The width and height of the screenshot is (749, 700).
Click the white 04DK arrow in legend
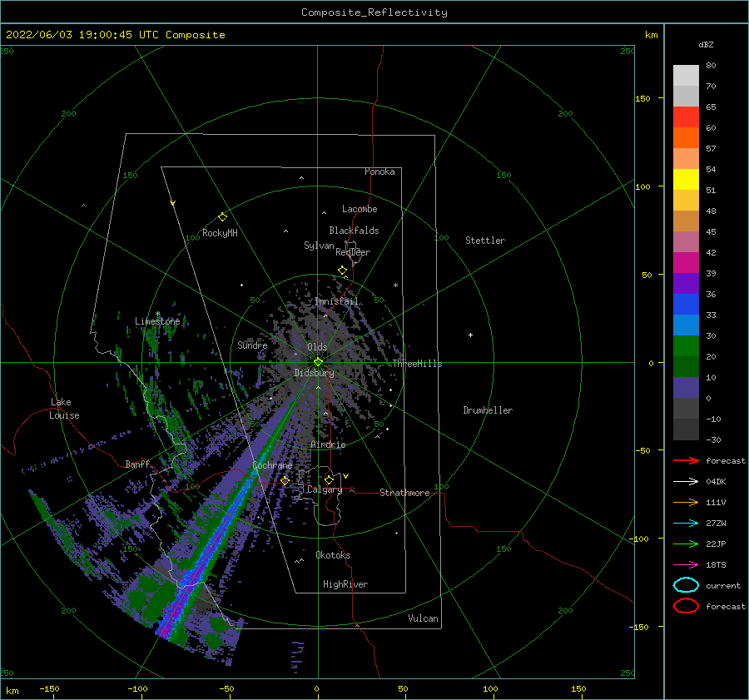(686, 481)
